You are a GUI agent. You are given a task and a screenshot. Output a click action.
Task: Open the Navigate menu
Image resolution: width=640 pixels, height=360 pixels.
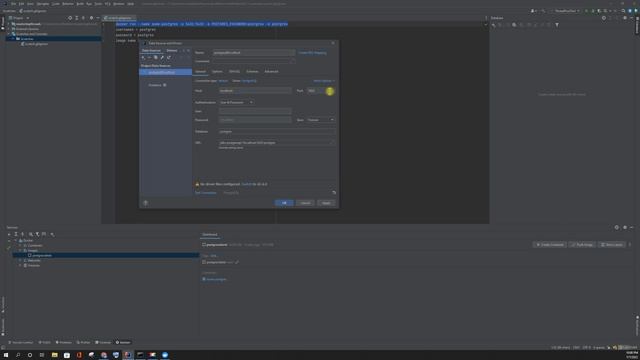tap(43, 4)
